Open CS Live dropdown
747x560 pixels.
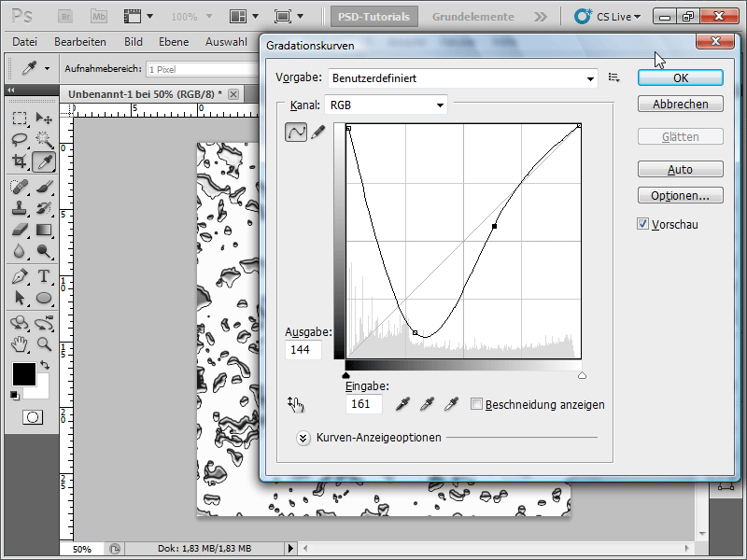[608, 17]
